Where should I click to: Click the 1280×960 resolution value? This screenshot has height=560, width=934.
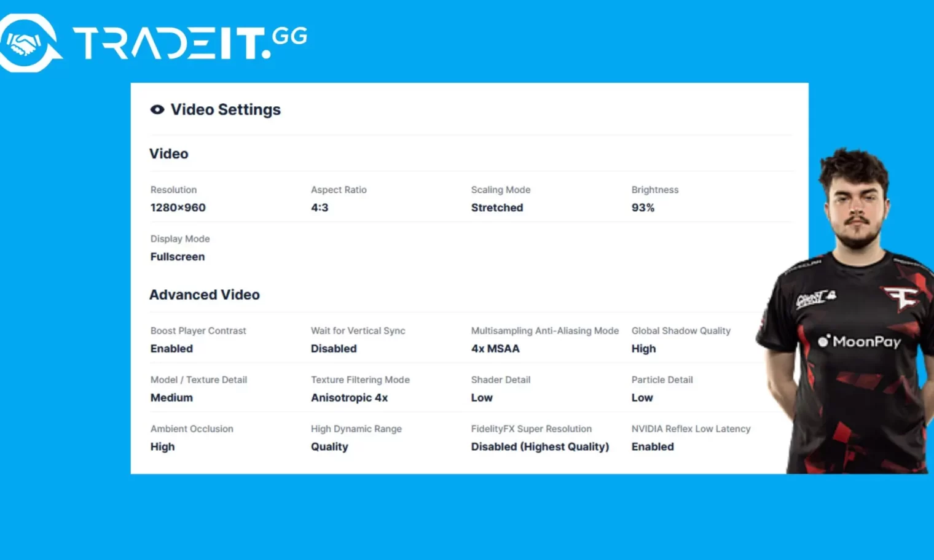[178, 208]
